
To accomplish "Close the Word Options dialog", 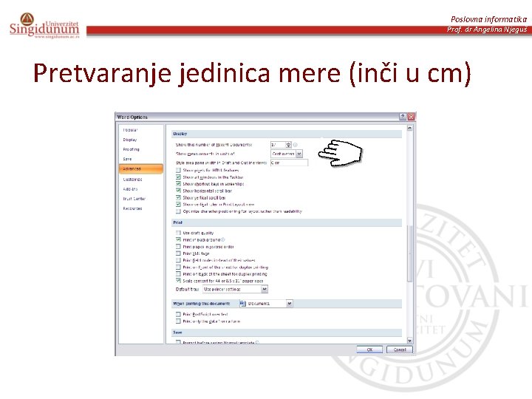I will [x=411, y=117].
